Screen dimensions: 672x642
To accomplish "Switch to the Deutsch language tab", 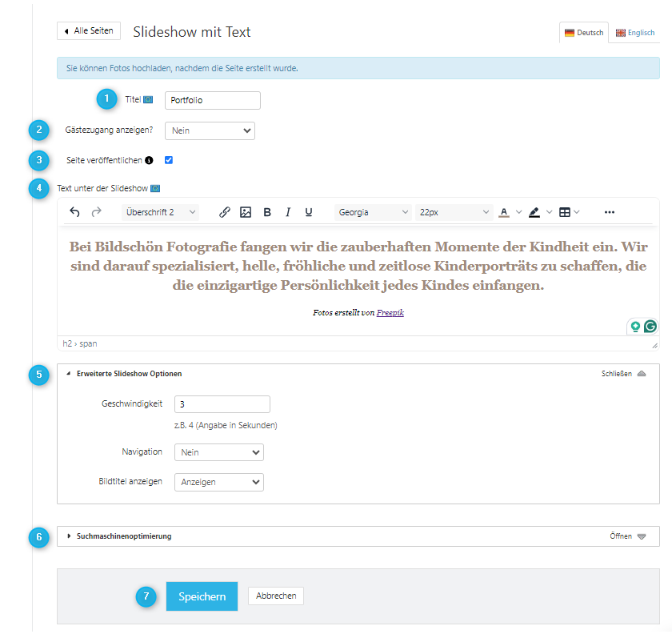I will [x=584, y=33].
